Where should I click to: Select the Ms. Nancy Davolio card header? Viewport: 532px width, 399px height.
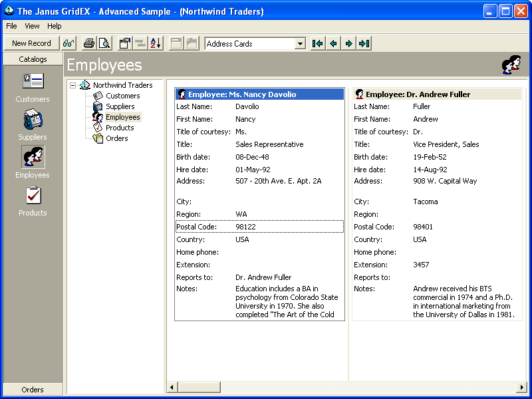[x=259, y=94]
